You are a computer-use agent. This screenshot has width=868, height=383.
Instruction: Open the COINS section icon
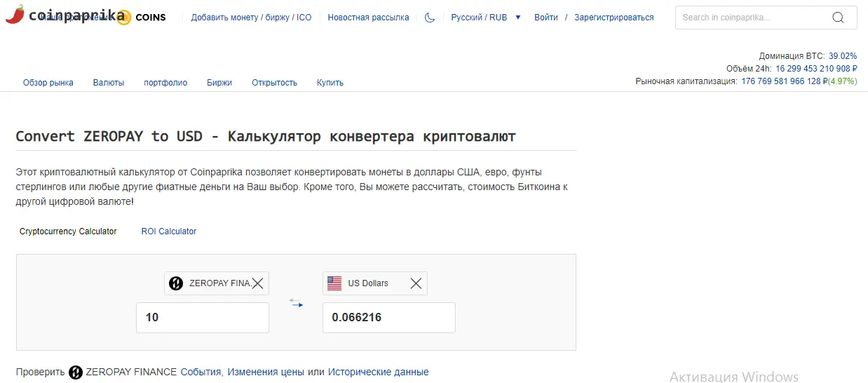click(123, 18)
